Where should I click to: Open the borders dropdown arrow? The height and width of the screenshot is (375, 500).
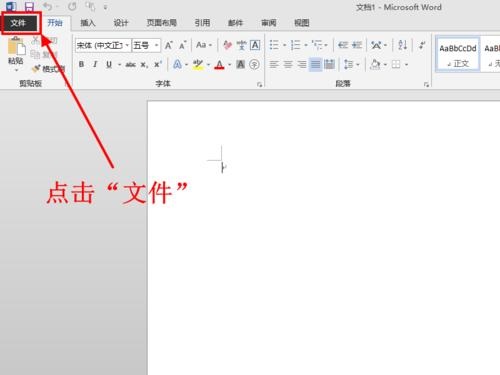click(407, 65)
